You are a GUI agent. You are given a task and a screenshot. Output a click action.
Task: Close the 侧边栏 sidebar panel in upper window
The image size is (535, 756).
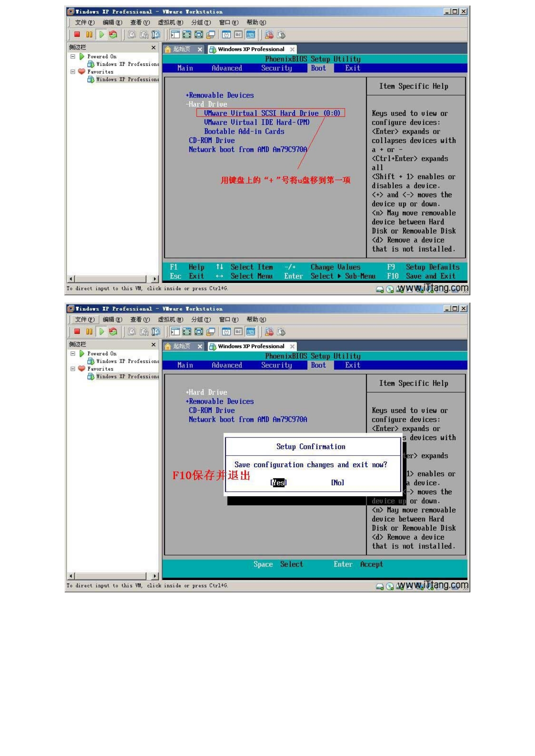(153, 48)
